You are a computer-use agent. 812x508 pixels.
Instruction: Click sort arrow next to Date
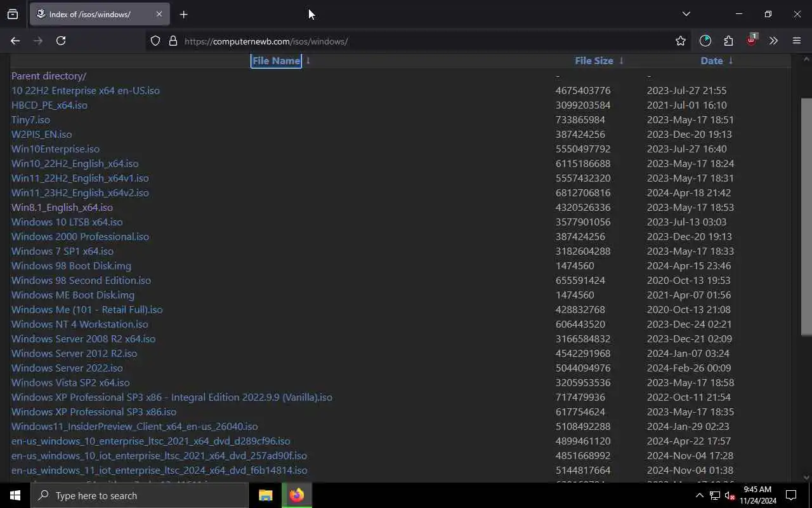click(731, 61)
